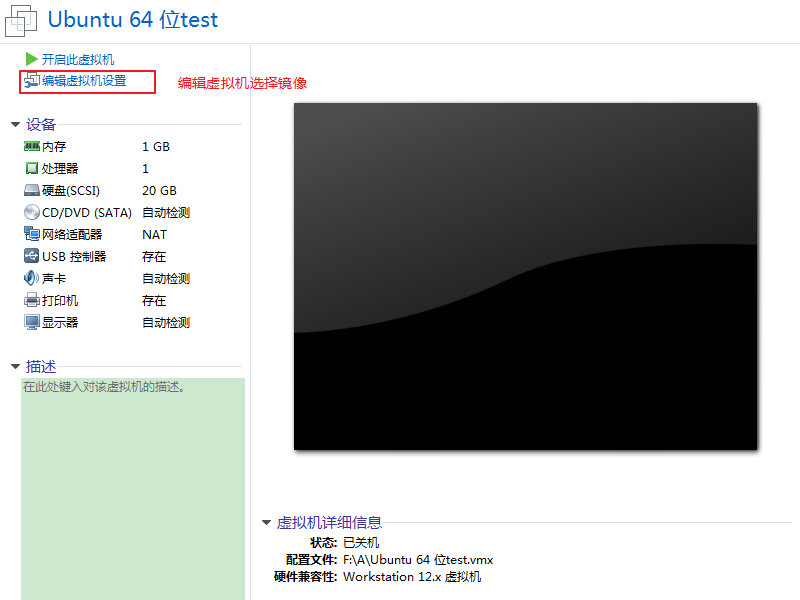Click the black virtual machine screen preview

point(526,276)
